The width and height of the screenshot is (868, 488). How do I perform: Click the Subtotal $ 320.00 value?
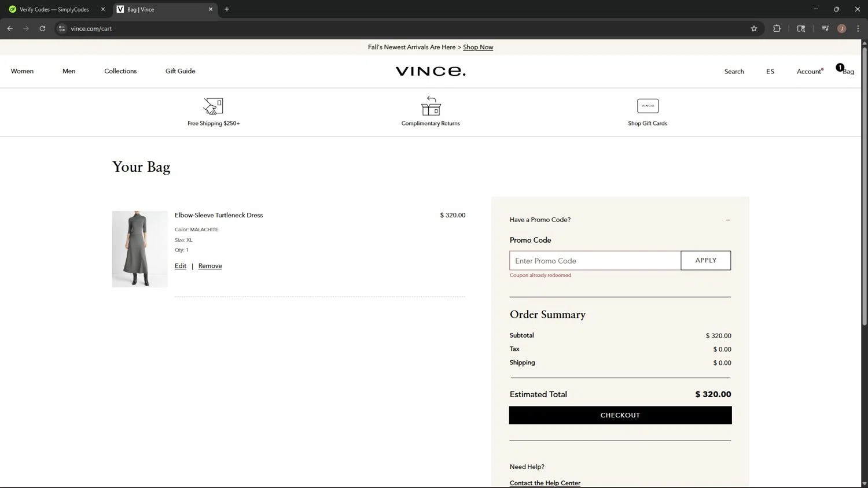(719, 336)
